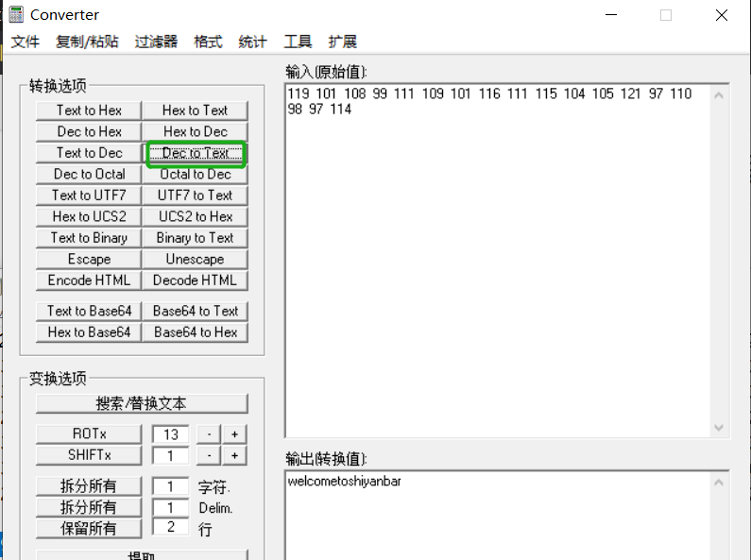The width and height of the screenshot is (751, 560).
Task: Click the 字符 count input field
Action: point(170,486)
